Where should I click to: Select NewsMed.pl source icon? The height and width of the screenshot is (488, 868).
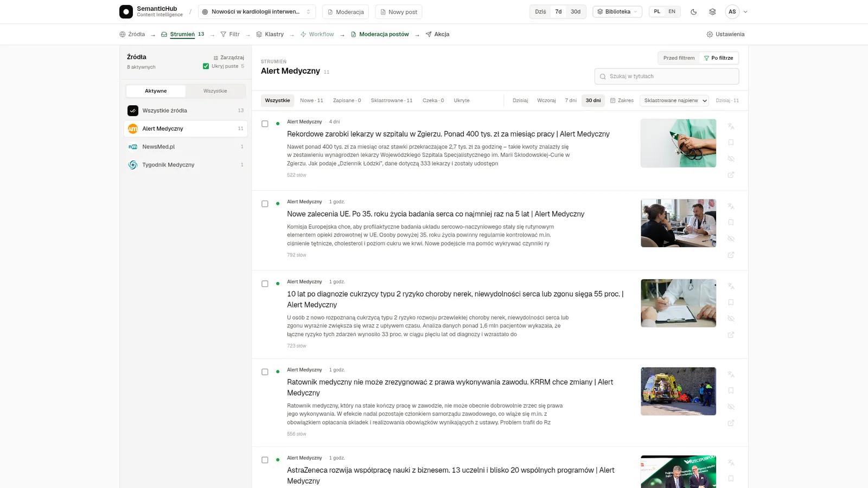(133, 146)
